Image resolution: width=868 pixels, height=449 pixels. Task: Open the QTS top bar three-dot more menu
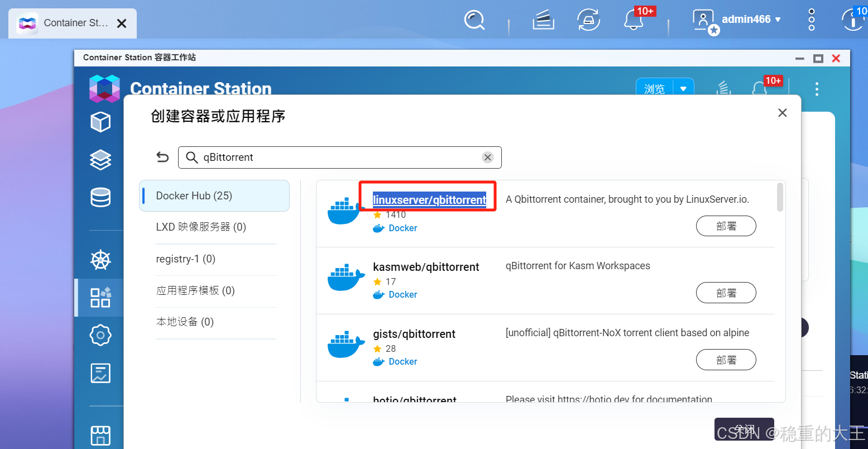point(812,20)
